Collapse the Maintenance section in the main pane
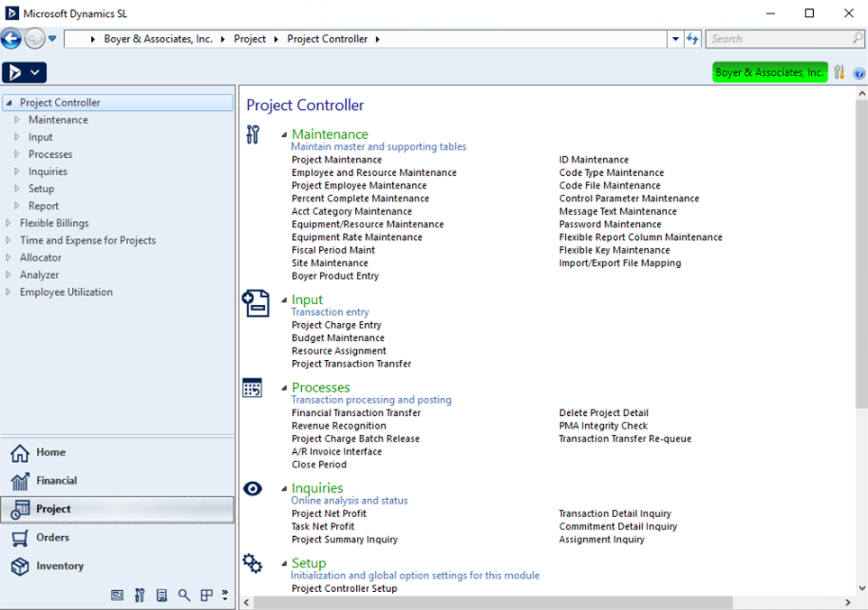Screen dimensions: 868x610 click(x=284, y=135)
